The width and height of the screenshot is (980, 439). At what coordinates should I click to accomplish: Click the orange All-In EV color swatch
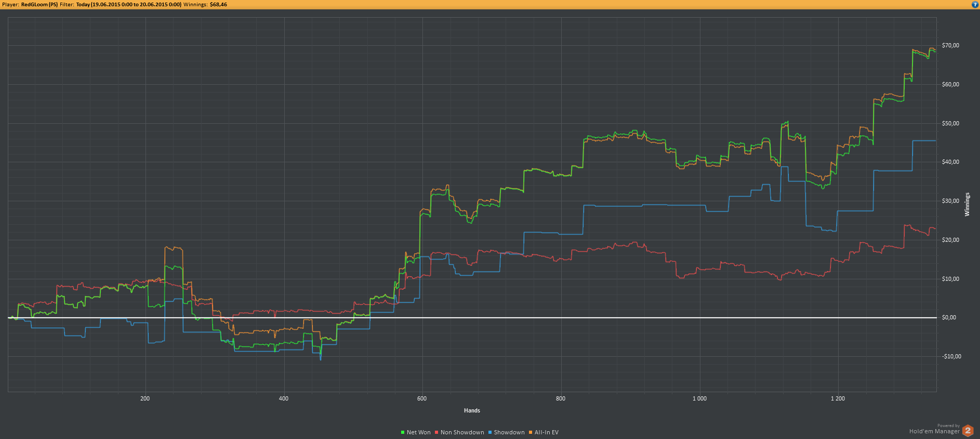click(531, 432)
